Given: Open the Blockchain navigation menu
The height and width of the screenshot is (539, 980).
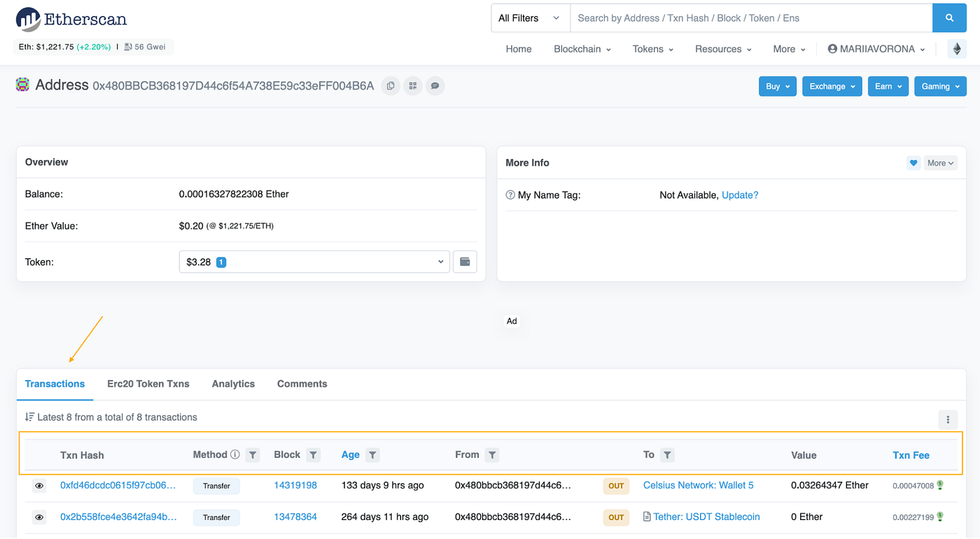Looking at the screenshot, I should (582, 49).
